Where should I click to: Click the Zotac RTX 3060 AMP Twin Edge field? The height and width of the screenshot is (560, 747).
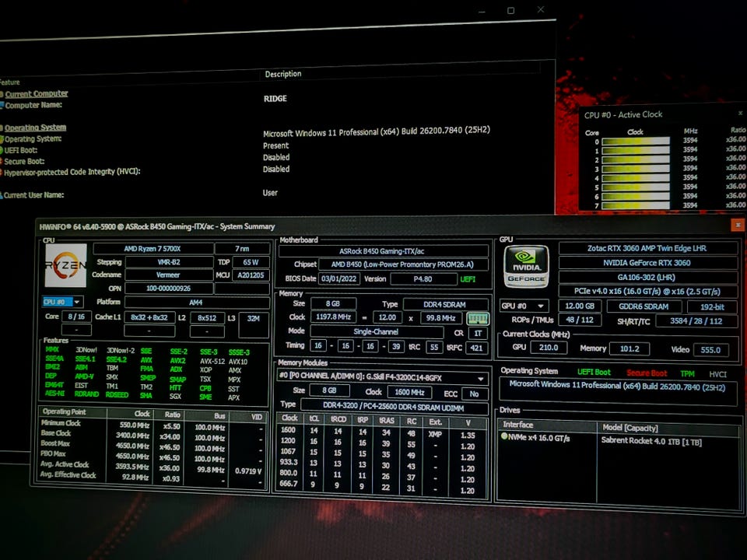tap(647, 248)
